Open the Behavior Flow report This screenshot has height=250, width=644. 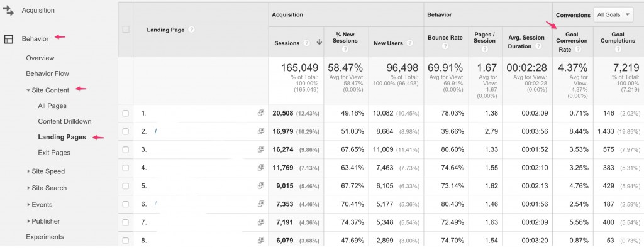pos(48,74)
